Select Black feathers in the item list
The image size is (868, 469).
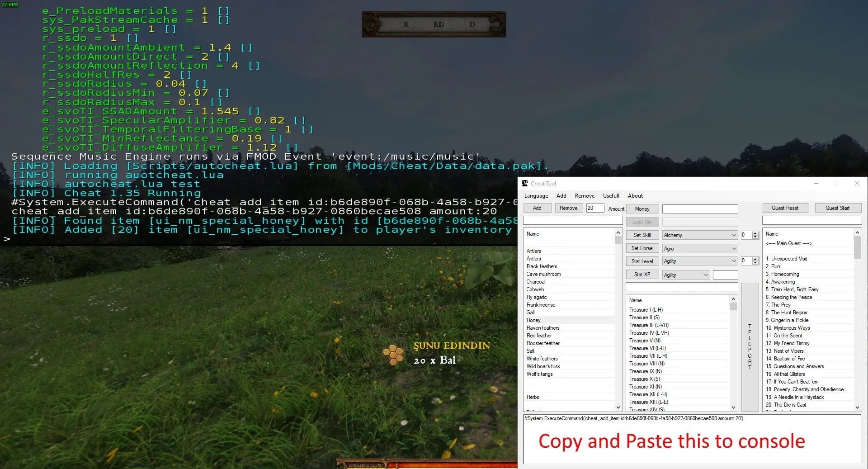click(x=569, y=266)
